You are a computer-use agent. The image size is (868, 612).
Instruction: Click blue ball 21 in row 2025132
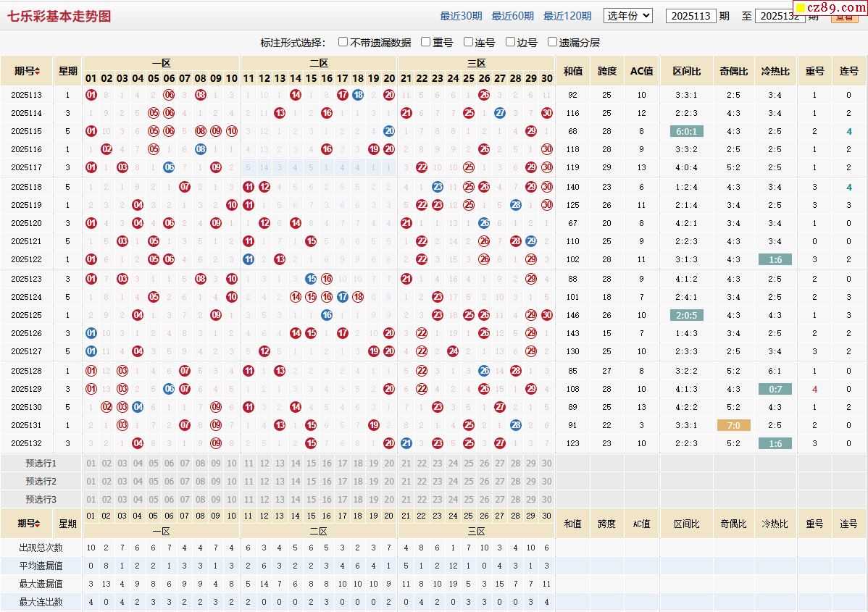coord(406,443)
